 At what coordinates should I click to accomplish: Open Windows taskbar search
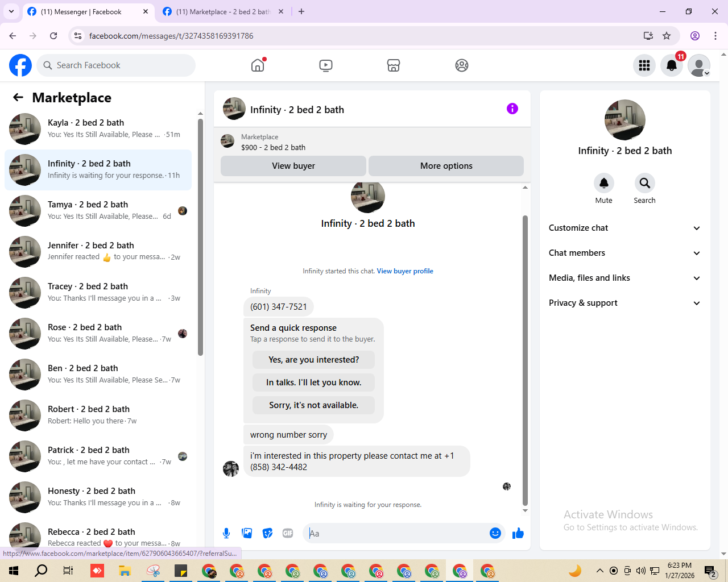tap(41, 571)
